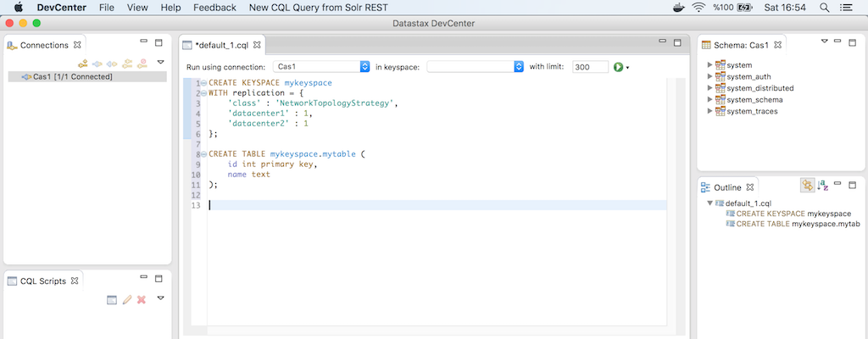Open the Connections panel view menu triangle
The width and height of the screenshot is (868, 339).
point(160,62)
